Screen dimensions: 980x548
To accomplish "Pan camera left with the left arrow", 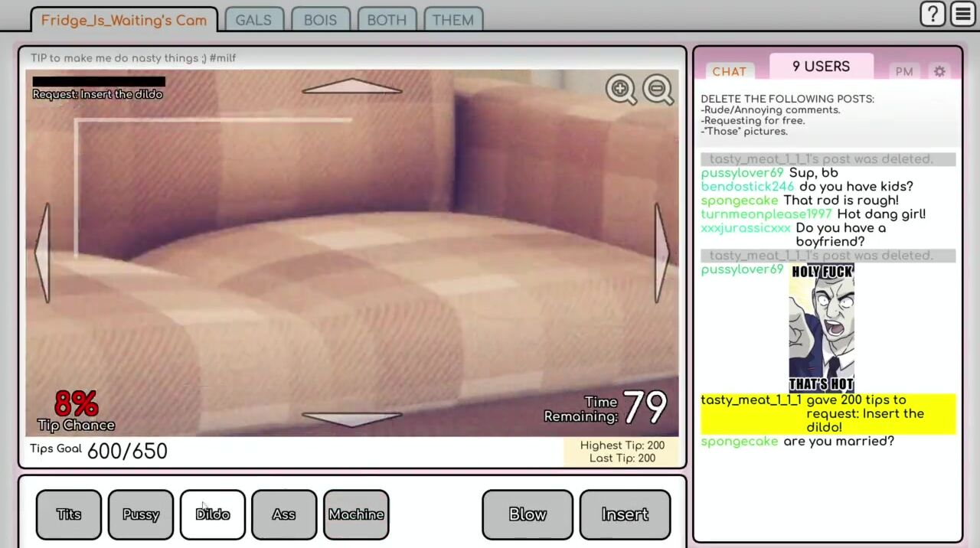I will (x=43, y=253).
